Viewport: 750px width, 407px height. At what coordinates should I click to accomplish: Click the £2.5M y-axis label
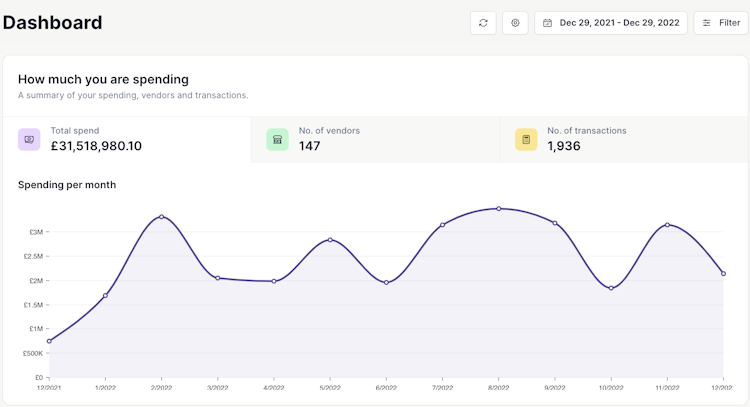[x=33, y=256]
